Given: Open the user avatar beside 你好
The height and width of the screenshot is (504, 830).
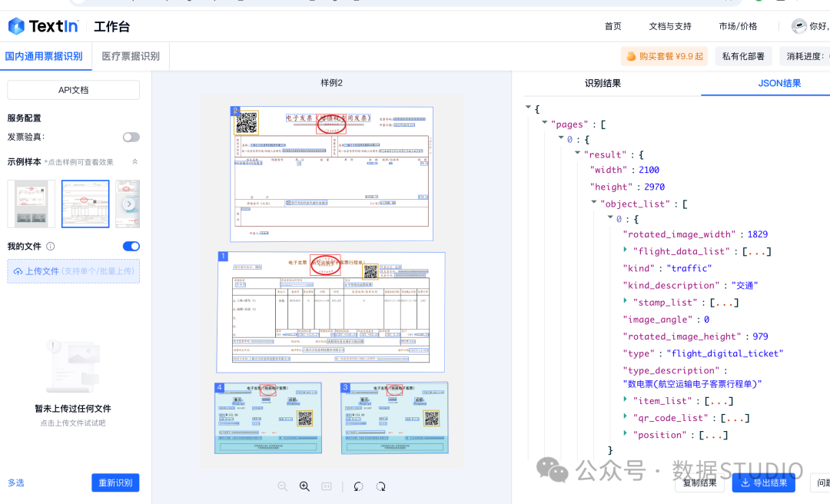Looking at the screenshot, I should (x=798, y=26).
